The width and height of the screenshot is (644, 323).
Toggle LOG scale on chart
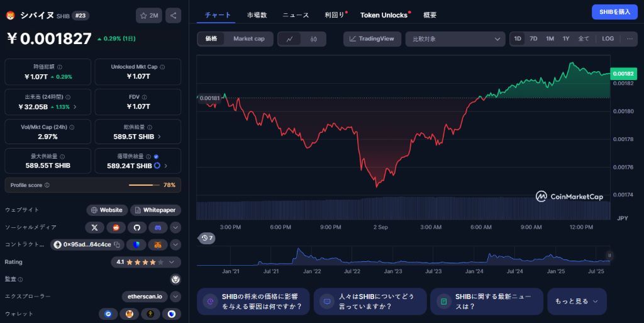(608, 38)
